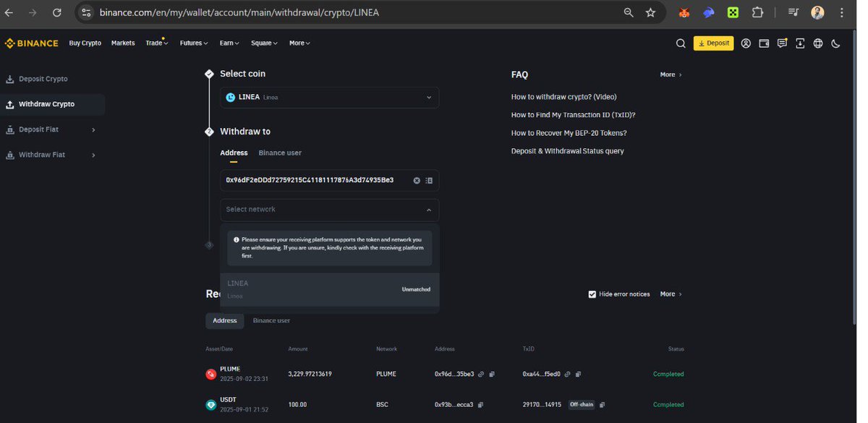Open the Markets menu item
Screen dimensions: 868x423
(123, 43)
